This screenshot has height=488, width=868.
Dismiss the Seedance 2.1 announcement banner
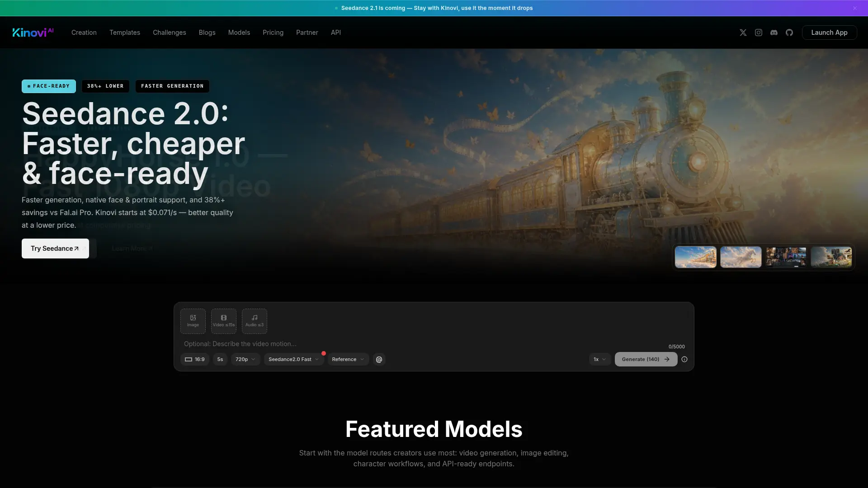click(855, 8)
